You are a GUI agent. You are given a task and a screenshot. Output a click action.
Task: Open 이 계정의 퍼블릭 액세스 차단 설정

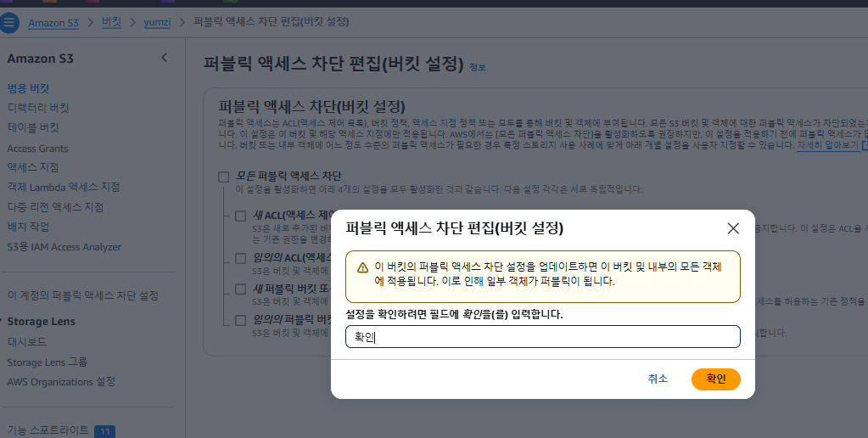click(83, 295)
